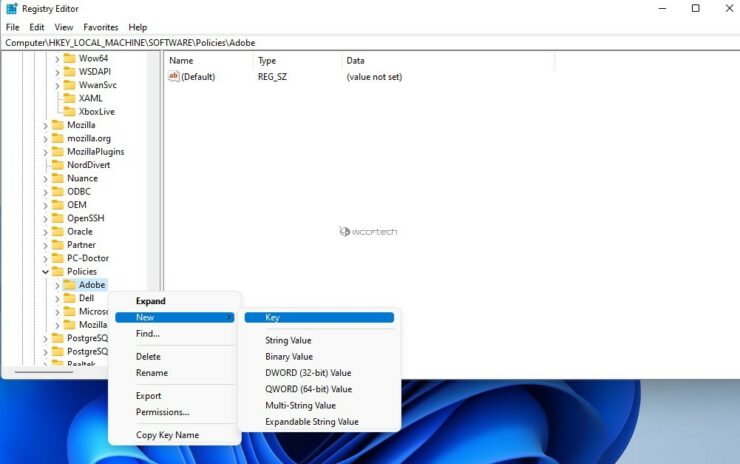The image size is (740, 464).
Task: Click the (Default) string value icon
Action: click(173, 77)
